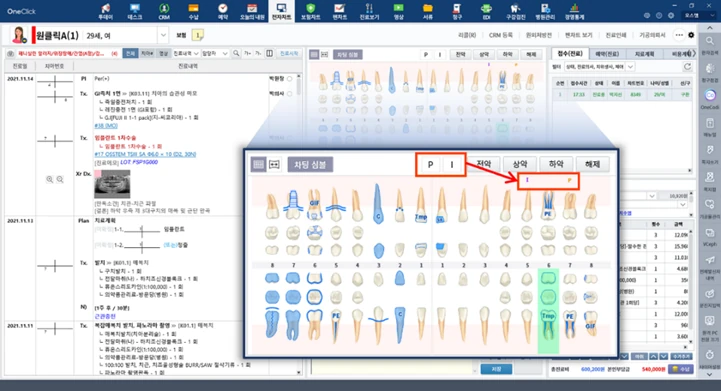This screenshot has width=721, height=391.
Task: Click the 진료시작 button
Action: (289, 53)
